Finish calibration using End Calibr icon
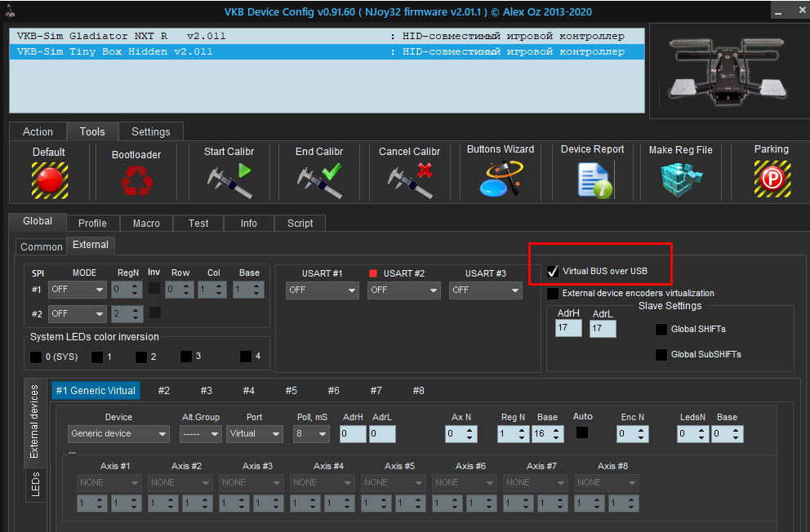810x532 pixels. coord(318,180)
